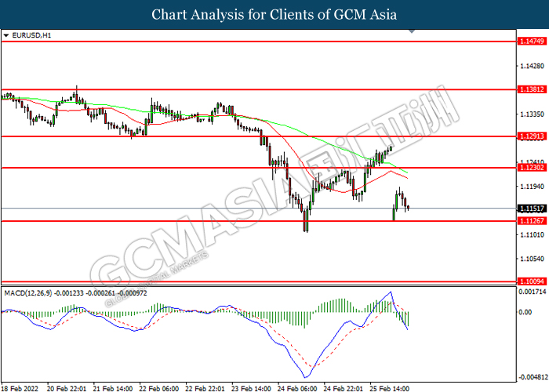This screenshot has height=392, width=549.
Task: Click the current price 1.11517 label
Action: coord(532,209)
